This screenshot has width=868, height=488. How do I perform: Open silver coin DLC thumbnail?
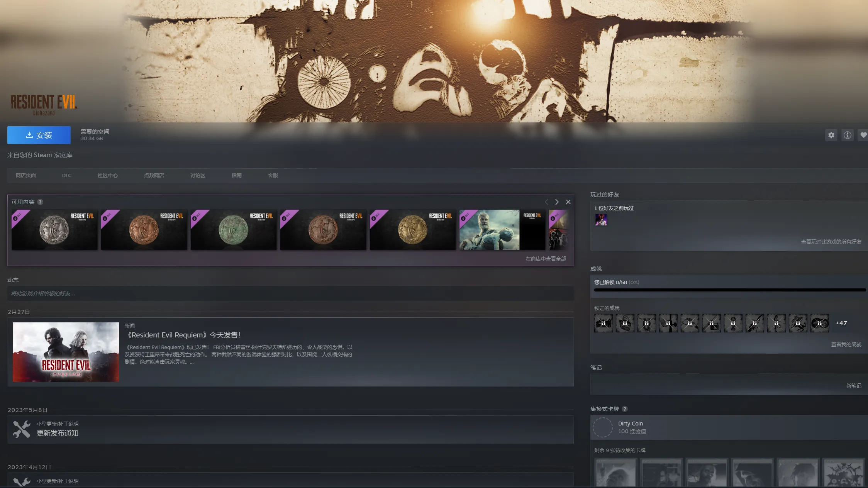coord(54,230)
